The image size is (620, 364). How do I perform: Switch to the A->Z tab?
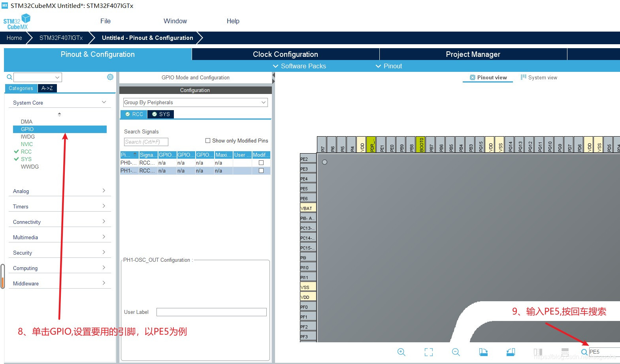47,88
